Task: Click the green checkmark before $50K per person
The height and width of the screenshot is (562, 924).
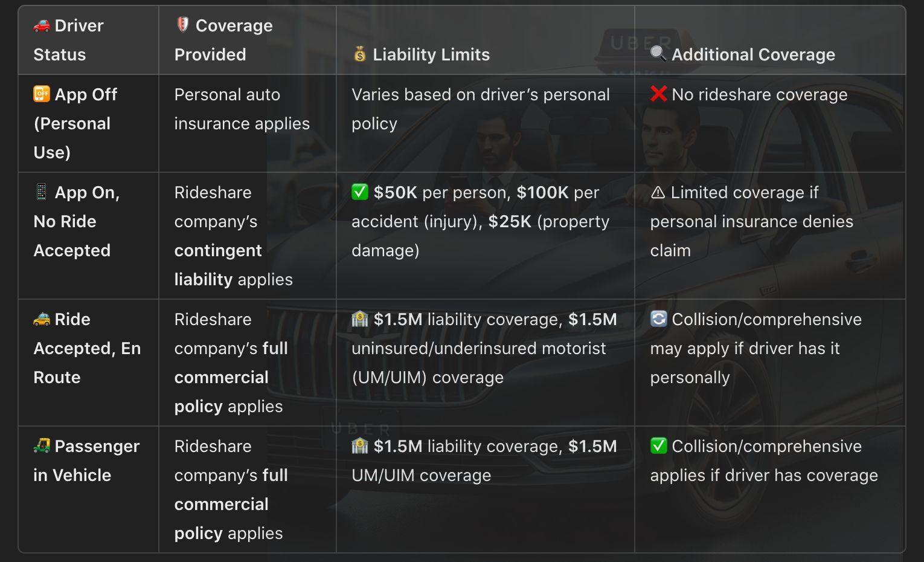Action: (x=360, y=192)
